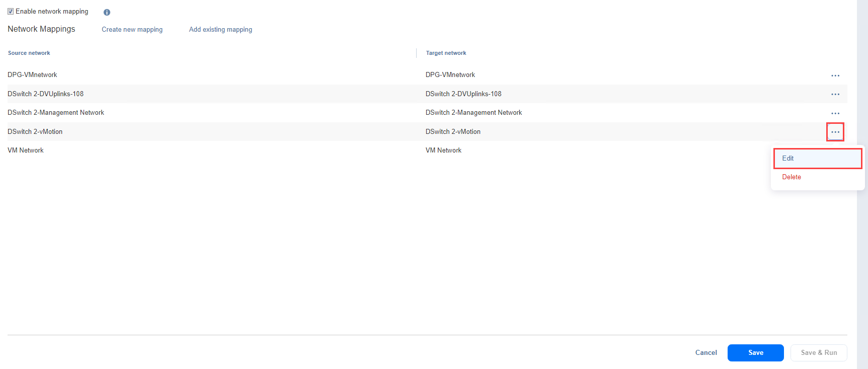Click Create new mapping link
Viewport: 868px width, 369px height.
click(132, 29)
